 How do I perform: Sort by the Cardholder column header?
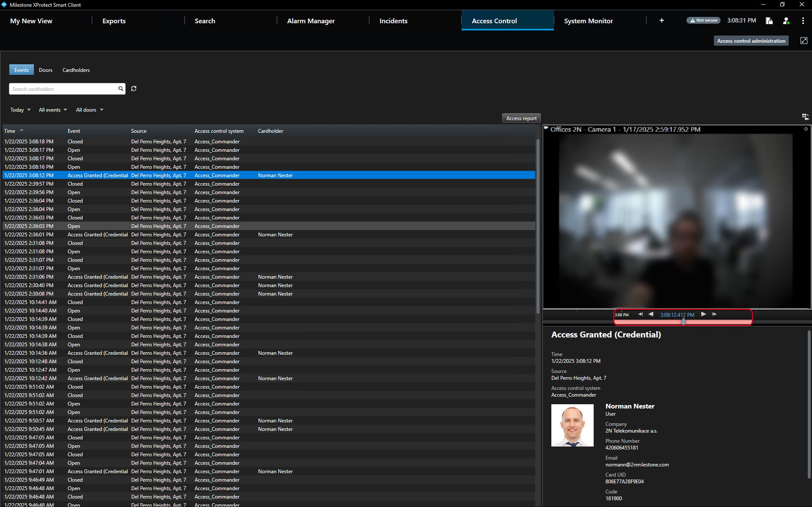pyautogui.click(x=271, y=131)
